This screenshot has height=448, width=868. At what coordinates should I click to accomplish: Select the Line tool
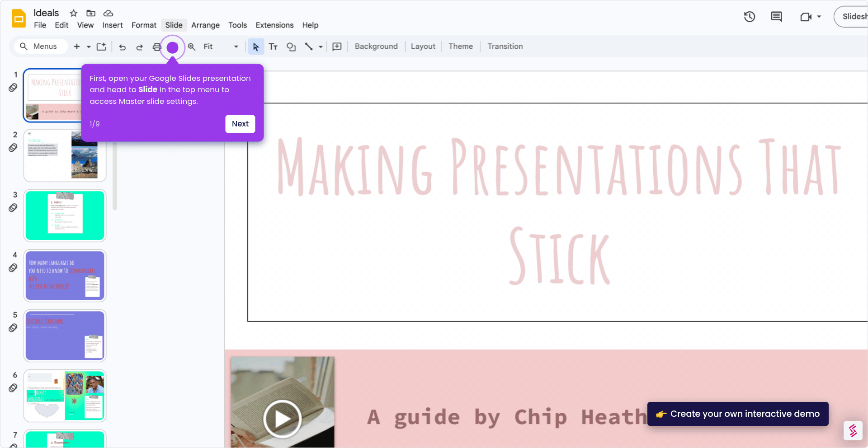(x=309, y=47)
